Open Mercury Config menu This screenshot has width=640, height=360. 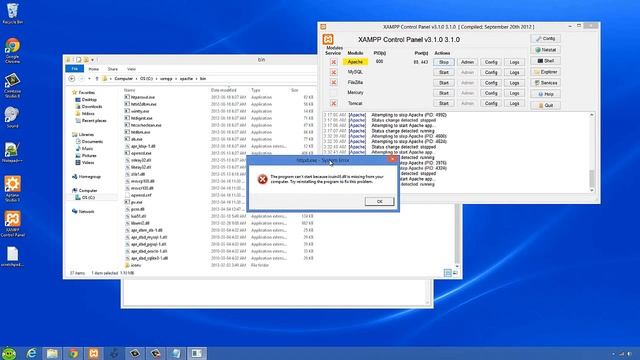pyautogui.click(x=491, y=93)
